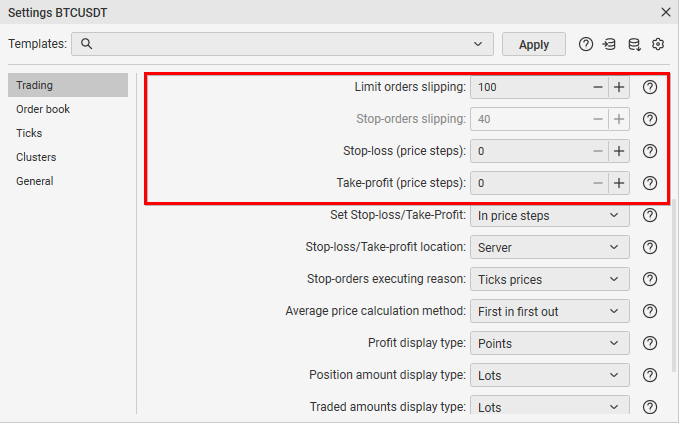
Task: Open Set Stop-loss/Take-Profit dropdown
Action: (x=550, y=215)
